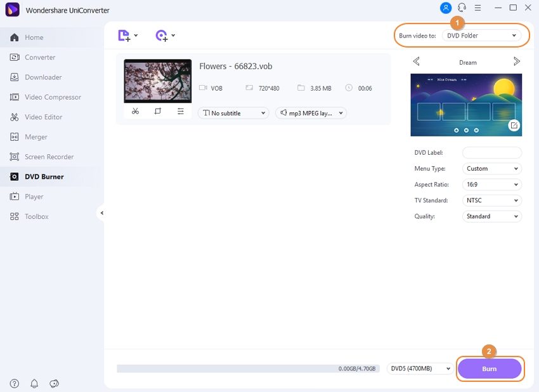Click the Downloader sidebar icon
539x392 pixels.
pyautogui.click(x=15, y=77)
